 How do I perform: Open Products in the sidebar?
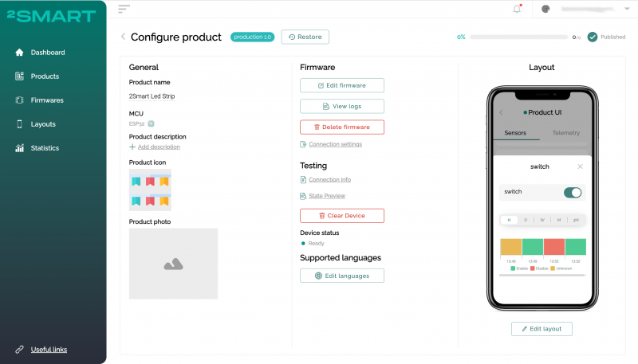pos(45,76)
